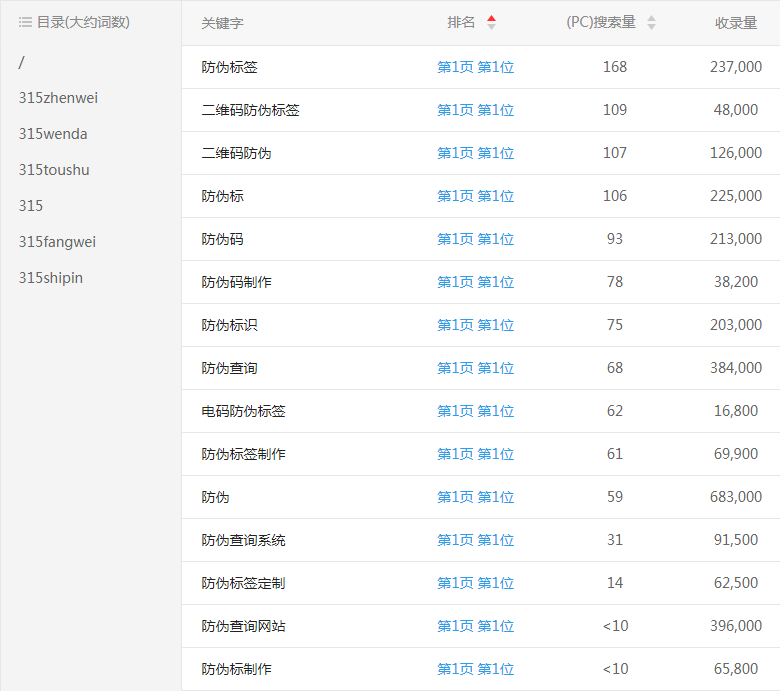Image resolution: width=780 pixels, height=691 pixels.
Task: Open ranking link for 防伪标制作
Action: (475, 669)
